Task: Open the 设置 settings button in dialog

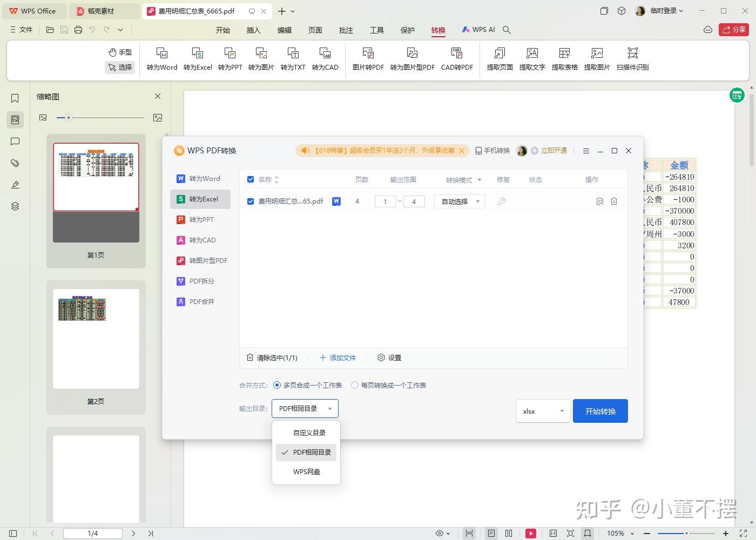Action: pyautogui.click(x=389, y=358)
